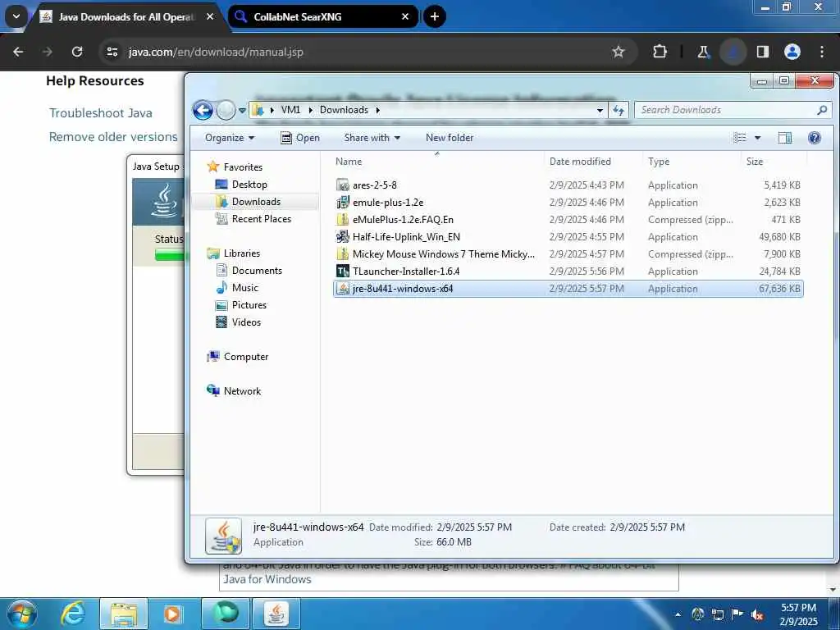Open Chrome labs flask icon
Image resolution: width=840 pixels, height=630 pixels.
coord(703,52)
